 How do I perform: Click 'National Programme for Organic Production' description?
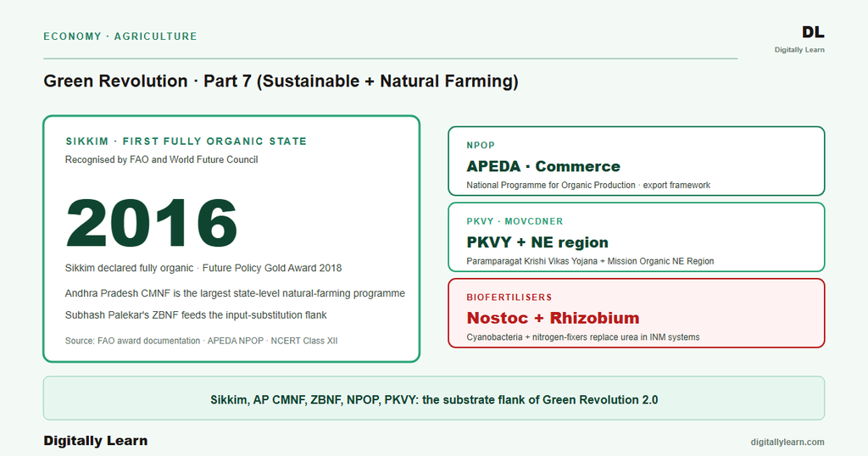[588, 186]
